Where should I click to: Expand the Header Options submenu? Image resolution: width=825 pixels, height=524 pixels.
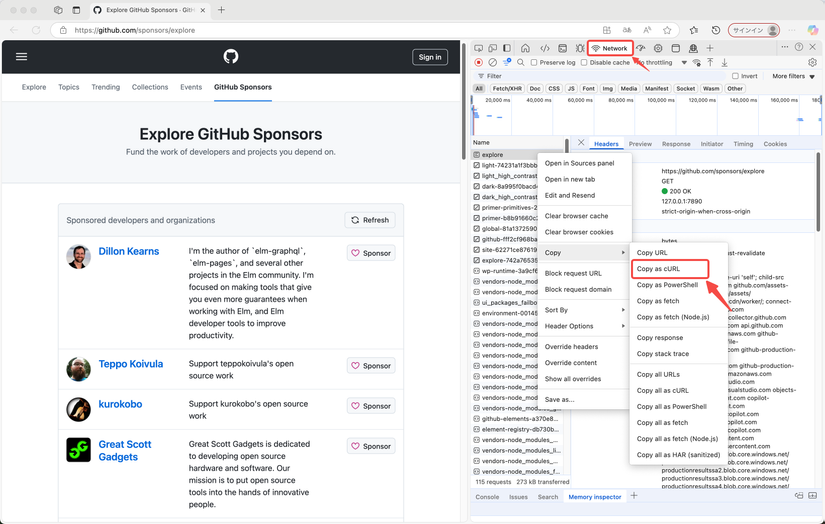[x=584, y=326]
